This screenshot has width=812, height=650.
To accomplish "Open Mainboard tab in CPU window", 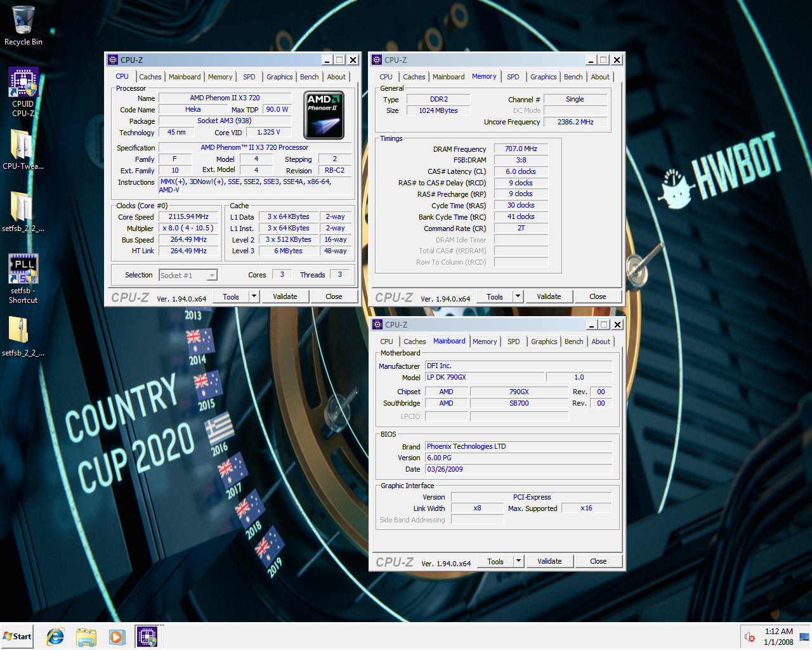I will (185, 77).
